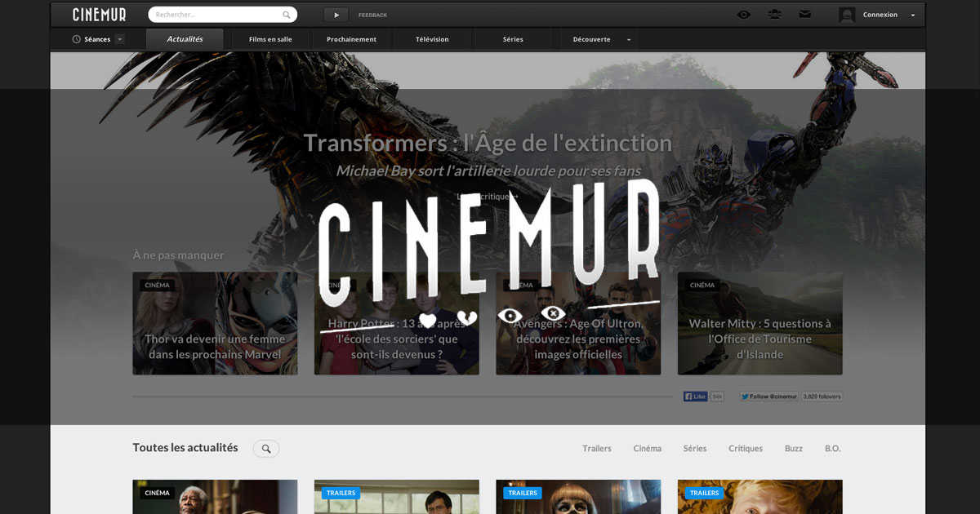
Task: Go to the Télévision tab
Action: point(432,39)
